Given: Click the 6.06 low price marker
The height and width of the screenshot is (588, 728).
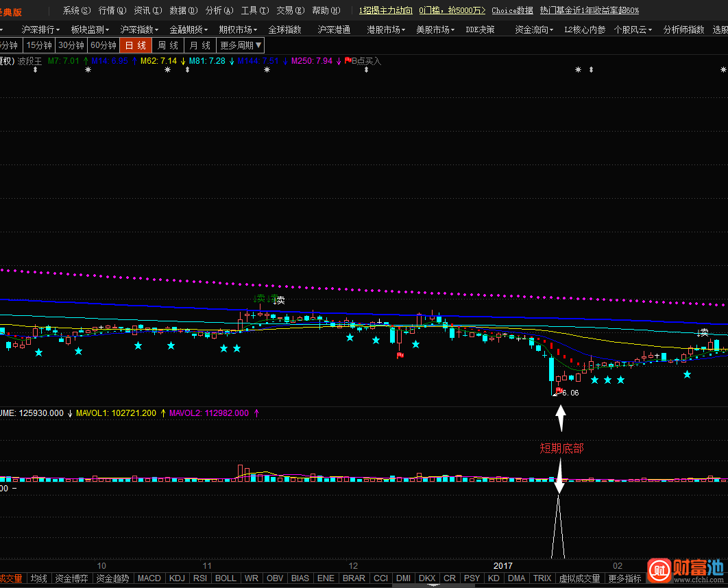Looking at the screenshot, I should (x=570, y=393).
